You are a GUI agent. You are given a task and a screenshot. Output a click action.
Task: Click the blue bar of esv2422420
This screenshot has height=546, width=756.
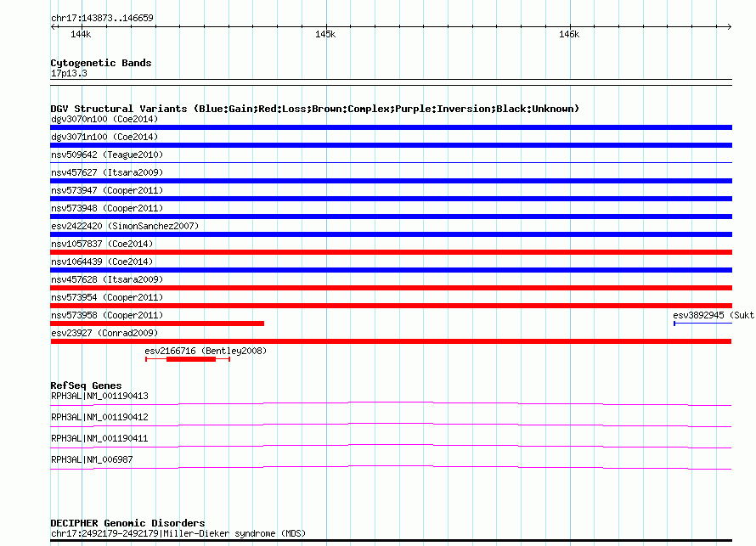pyautogui.click(x=391, y=234)
